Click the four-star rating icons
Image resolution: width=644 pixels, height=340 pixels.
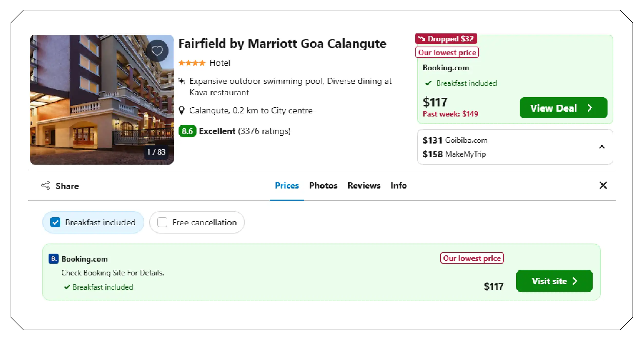pos(192,63)
